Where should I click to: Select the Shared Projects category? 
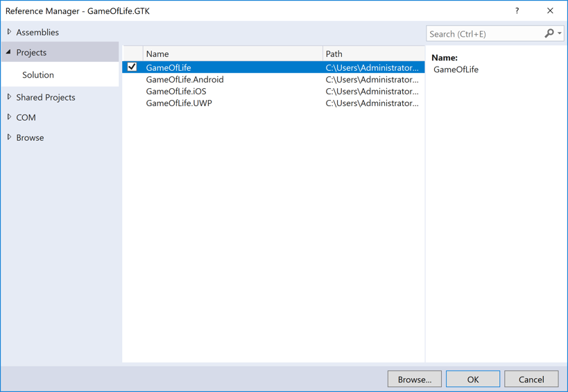pyautogui.click(x=46, y=97)
